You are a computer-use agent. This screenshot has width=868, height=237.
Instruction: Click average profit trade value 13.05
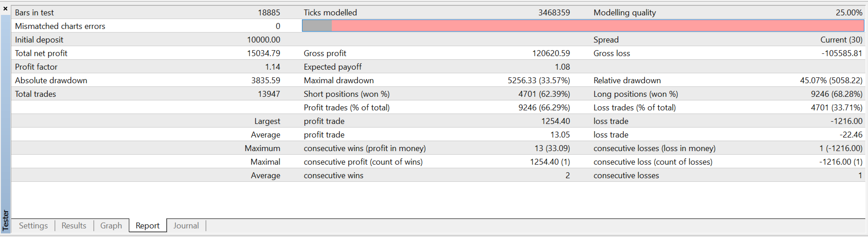click(560, 135)
